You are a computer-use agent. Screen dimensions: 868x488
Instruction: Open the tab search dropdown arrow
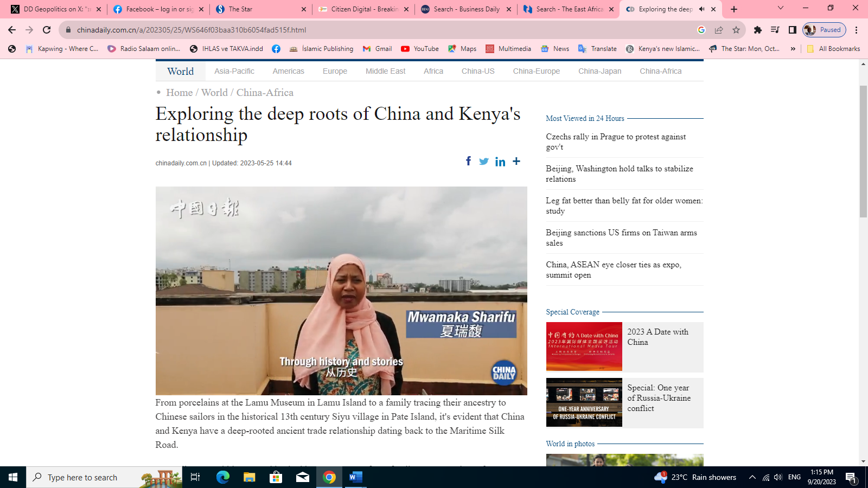coord(781,8)
